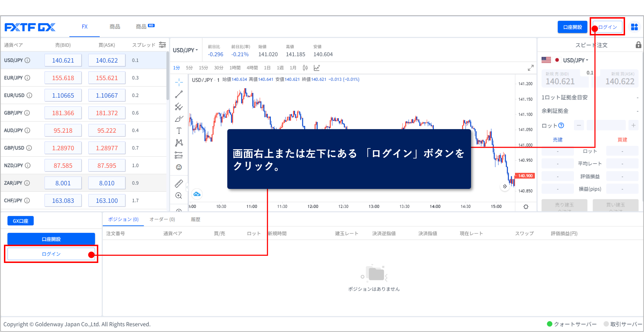The image size is (644, 332).
Task: Show info for GBP/JPY pair
Action: (27, 113)
